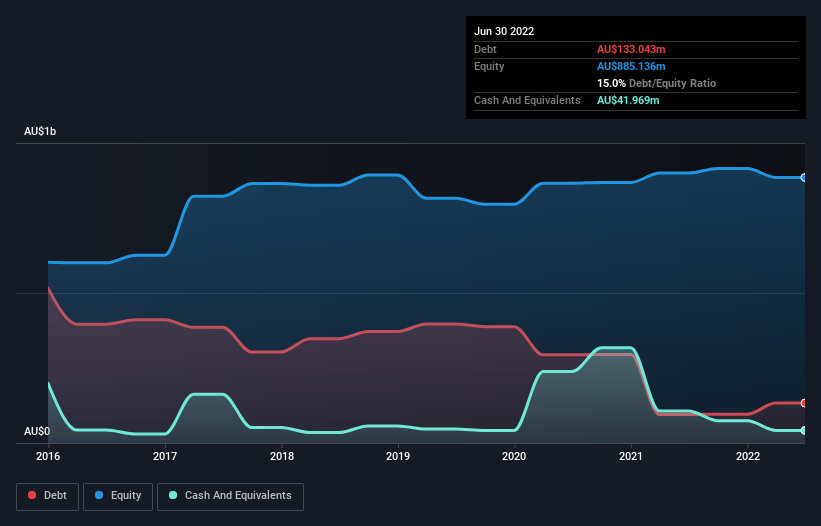
Task: Click the AU$133.043m debt value
Action: 631,49
